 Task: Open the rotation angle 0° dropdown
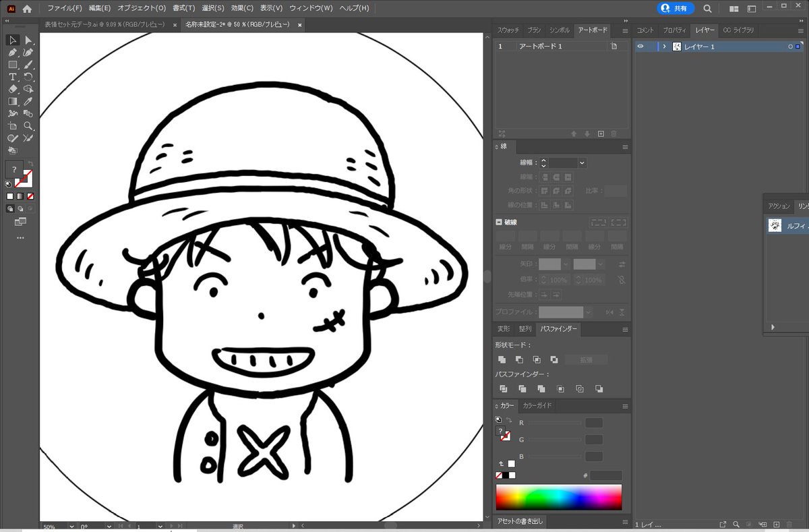pyautogui.click(x=109, y=526)
